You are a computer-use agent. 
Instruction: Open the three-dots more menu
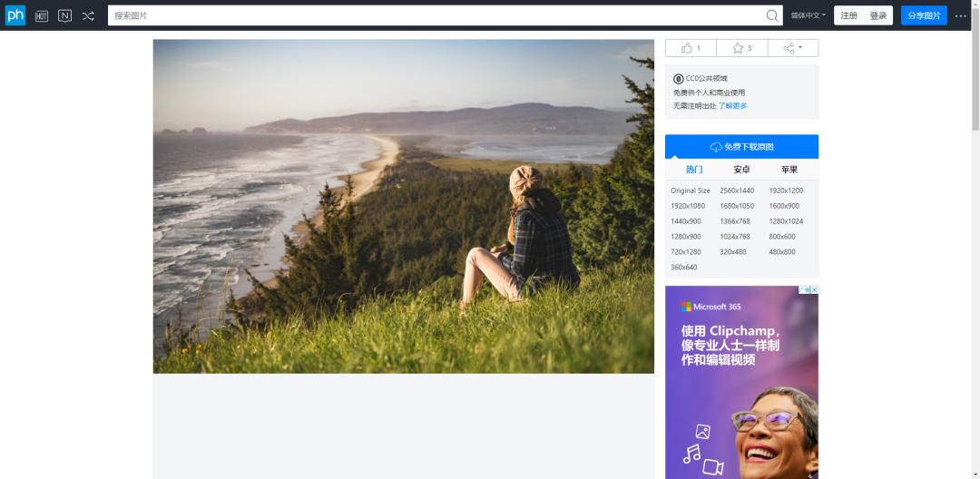961,16
